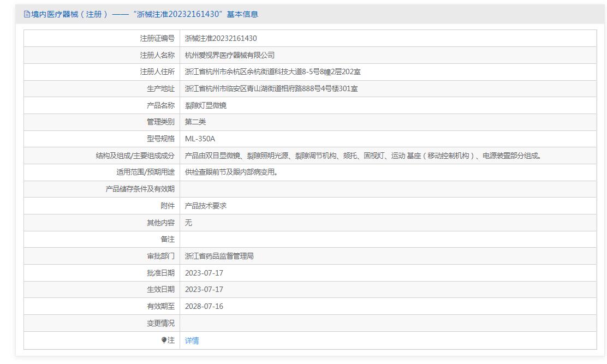Select approval department 浙江省药品监督管理局
Image resolution: width=607 pixels, height=364 pixels.
pos(219,256)
